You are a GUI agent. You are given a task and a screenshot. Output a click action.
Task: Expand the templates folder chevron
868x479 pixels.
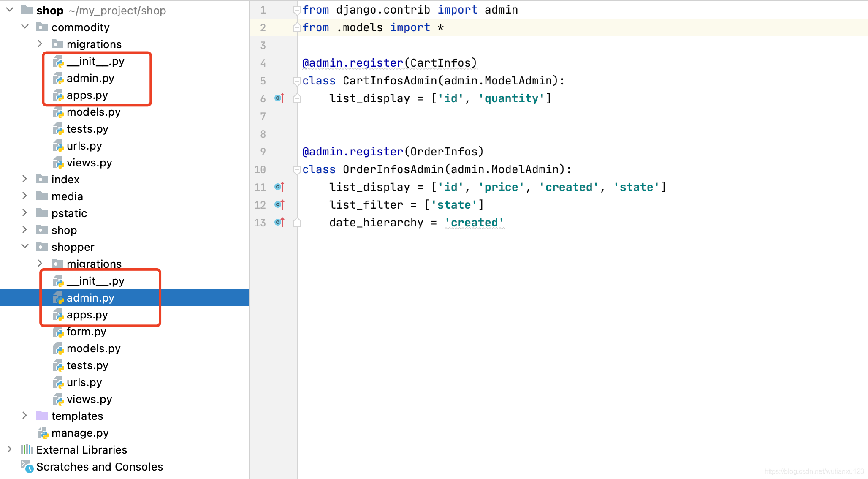[x=25, y=415]
